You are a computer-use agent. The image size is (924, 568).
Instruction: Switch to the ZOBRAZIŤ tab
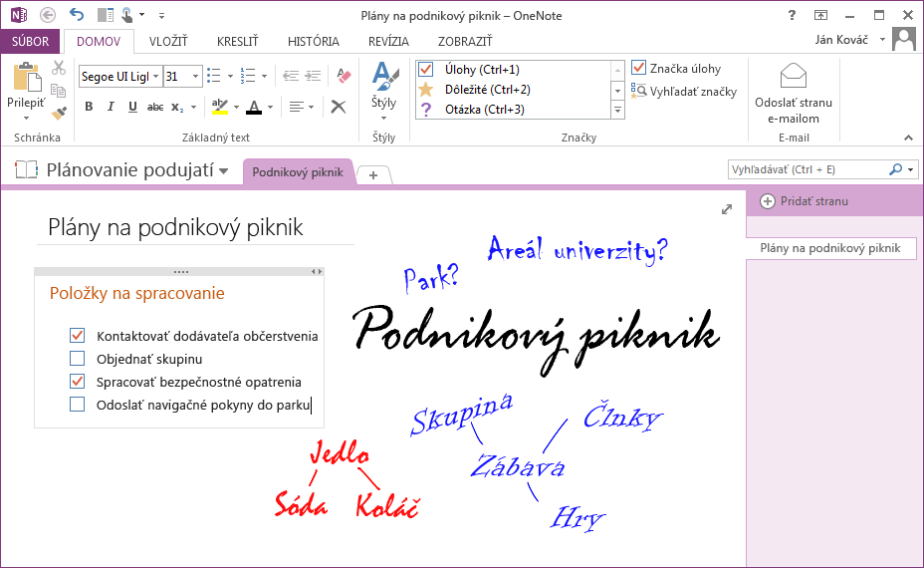click(465, 41)
